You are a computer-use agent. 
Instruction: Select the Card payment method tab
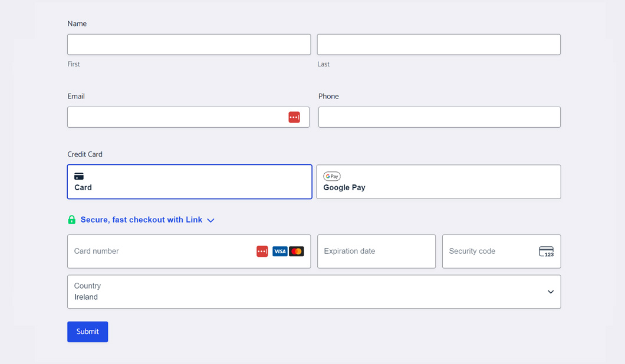click(x=189, y=182)
